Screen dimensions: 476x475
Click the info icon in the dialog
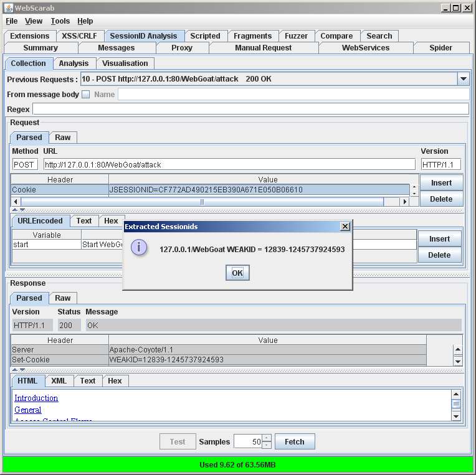pyautogui.click(x=138, y=248)
